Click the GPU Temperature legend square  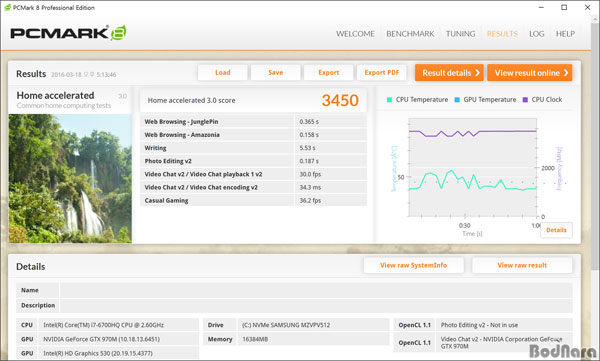[457, 100]
